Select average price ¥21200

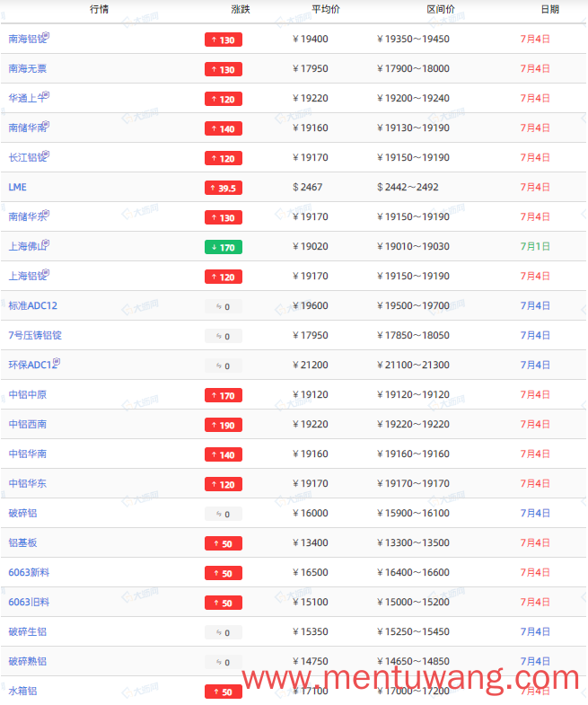(x=311, y=366)
